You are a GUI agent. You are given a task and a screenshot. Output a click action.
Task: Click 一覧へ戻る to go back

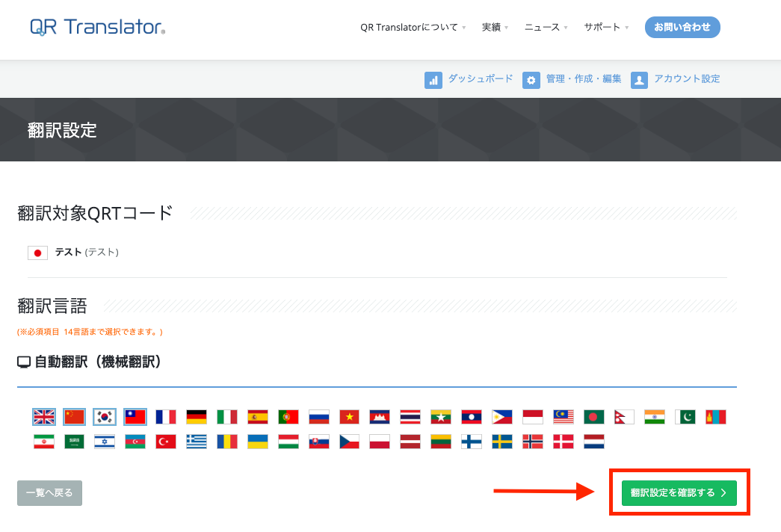49,493
